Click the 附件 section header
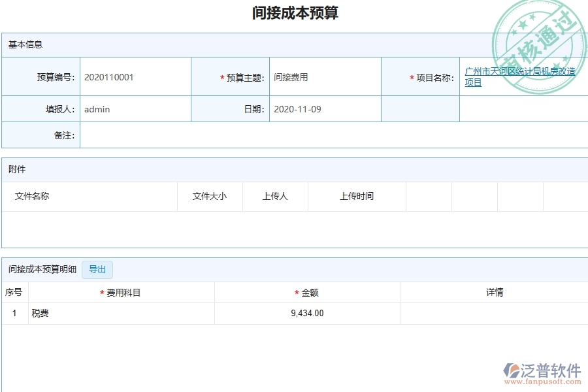This screenshot has width=588, height=392. pos(17,169)
